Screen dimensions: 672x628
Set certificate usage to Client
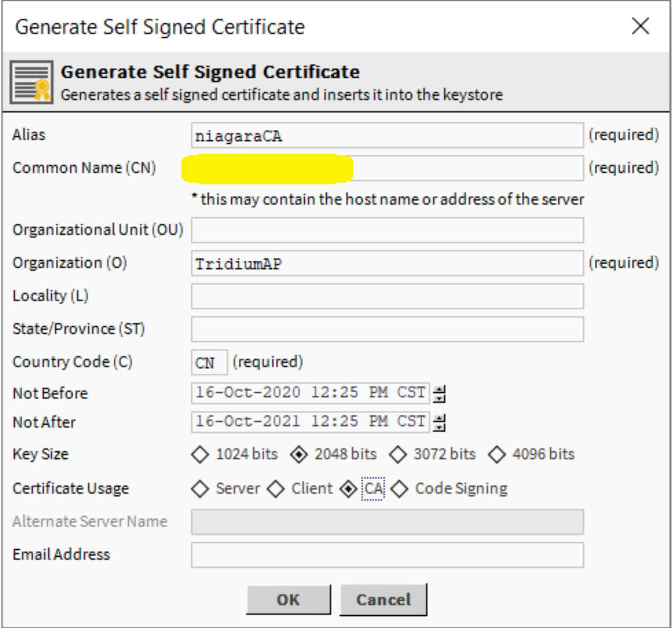[x=276, y=489]
